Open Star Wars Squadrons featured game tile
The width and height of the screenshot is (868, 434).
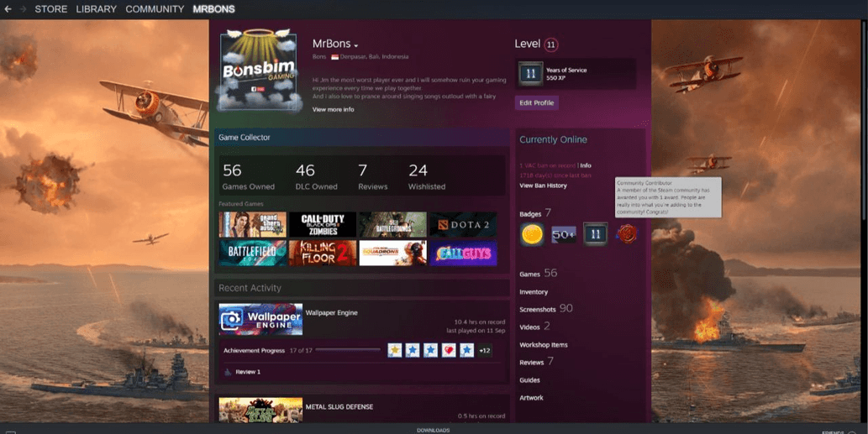393,254
